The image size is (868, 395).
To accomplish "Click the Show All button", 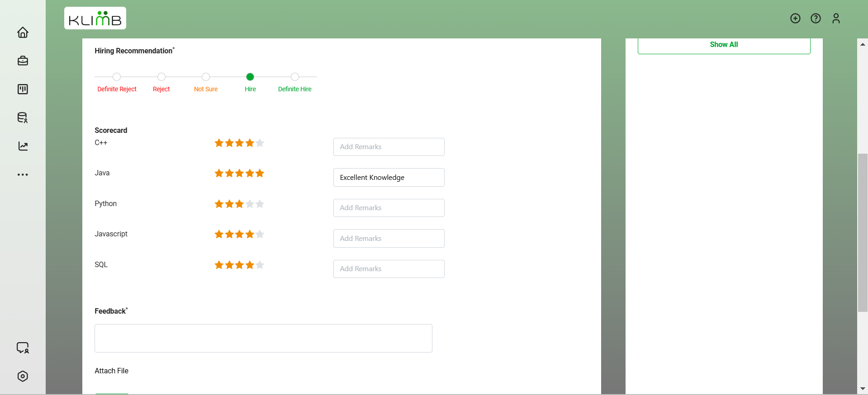I will [x=724, y=45].
